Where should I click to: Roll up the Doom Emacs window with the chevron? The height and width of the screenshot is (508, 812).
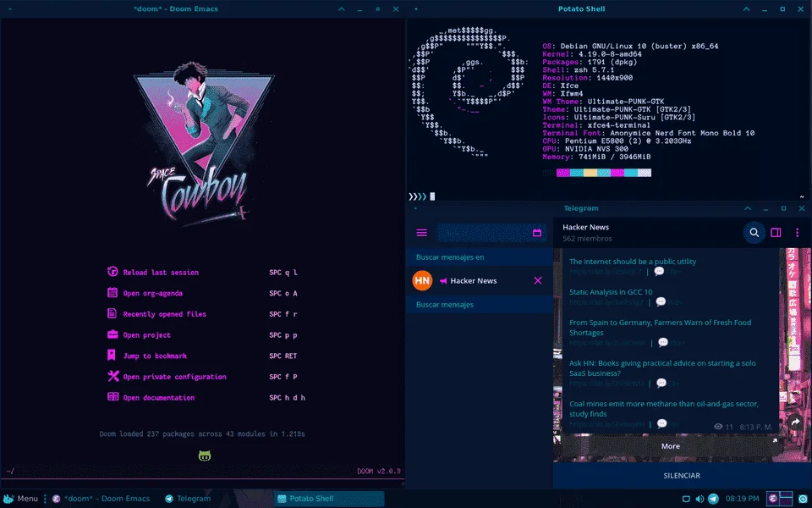pyautogui.click(x=341, y=8)
